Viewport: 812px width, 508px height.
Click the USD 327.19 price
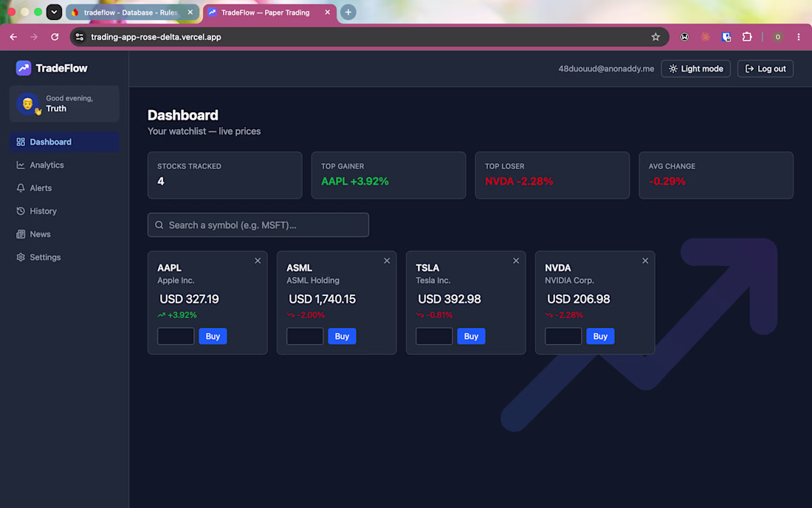pos(189,299)
